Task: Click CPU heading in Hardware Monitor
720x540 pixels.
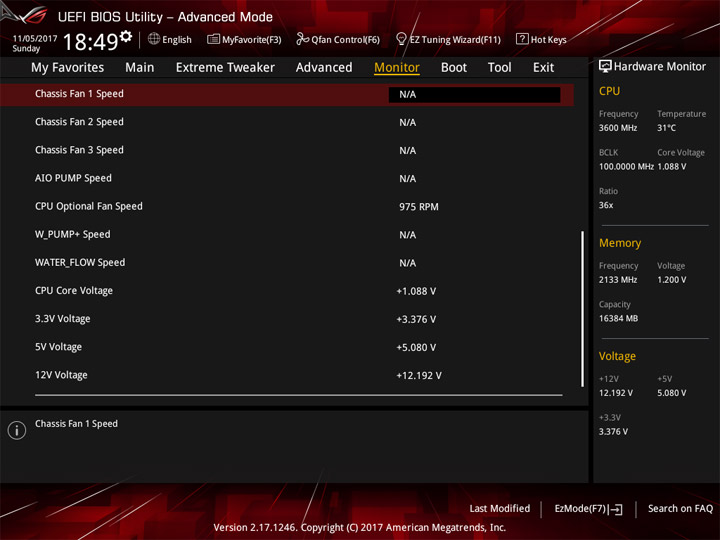Action: 609,91
